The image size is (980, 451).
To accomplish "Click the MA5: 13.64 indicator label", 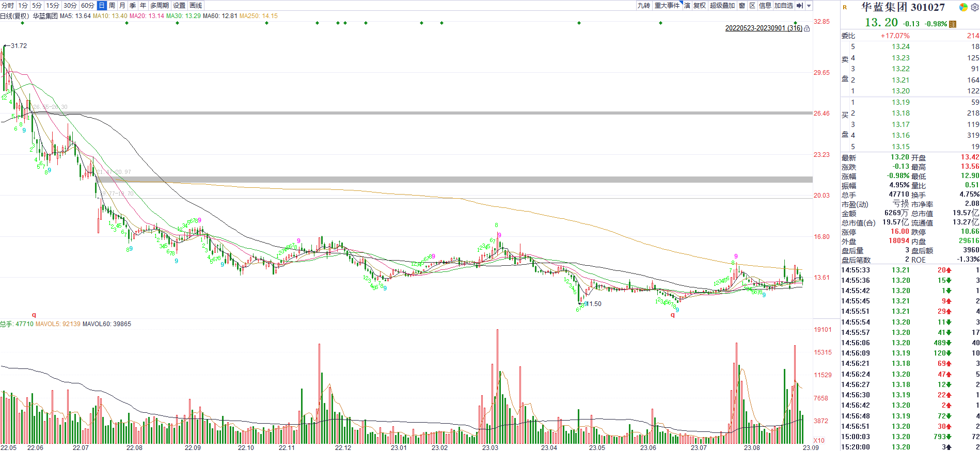I will [x=75, y=16].
